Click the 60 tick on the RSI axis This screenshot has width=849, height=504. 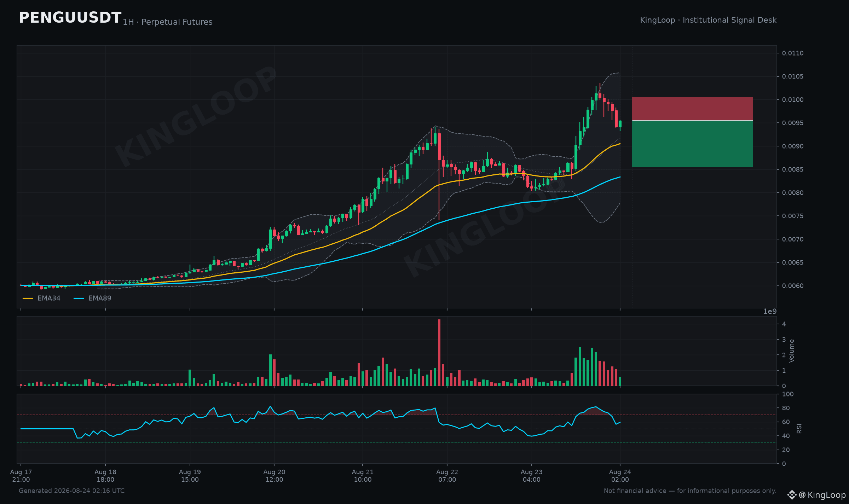coord(786,422)
